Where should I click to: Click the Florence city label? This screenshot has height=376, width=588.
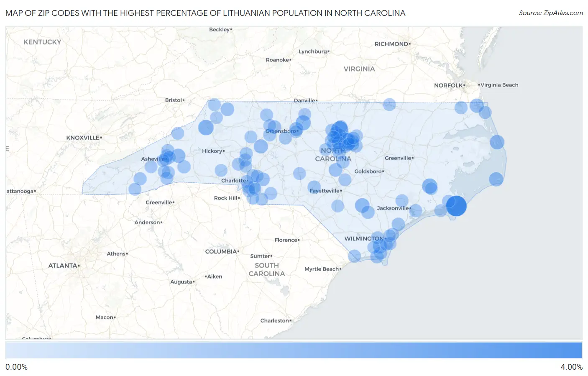click(286, 240)
